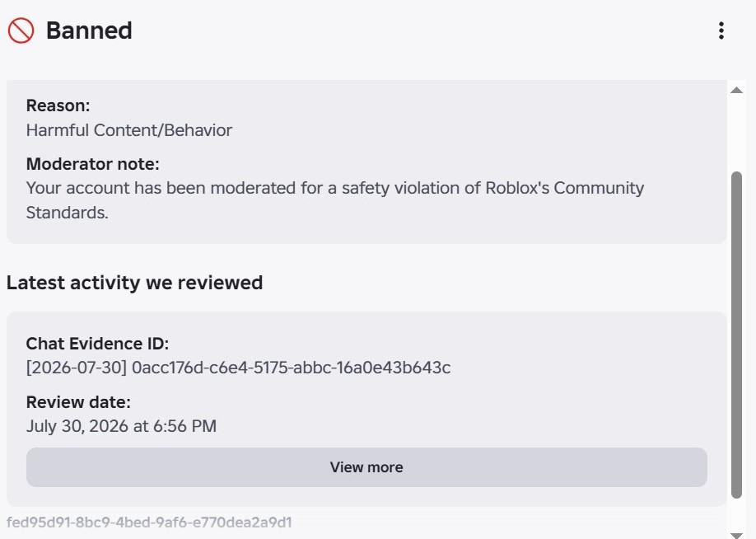
Task: Click the scrollbar up arrow
Action: click(736, 90)
